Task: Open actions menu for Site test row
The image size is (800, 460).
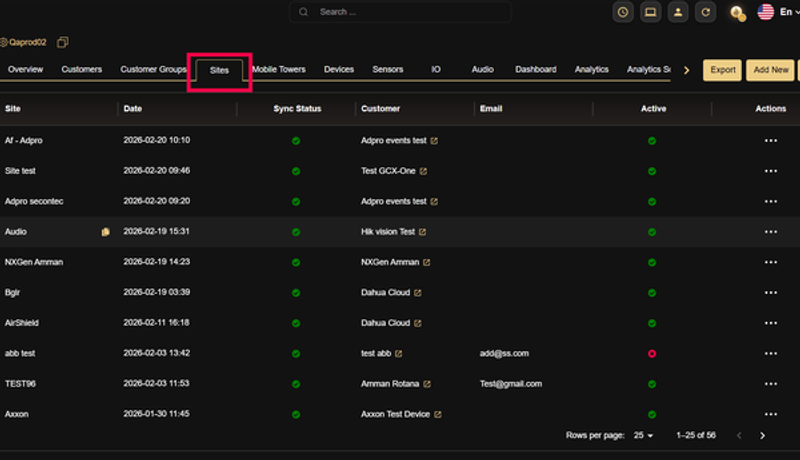Action: click(x=770, y=171)
